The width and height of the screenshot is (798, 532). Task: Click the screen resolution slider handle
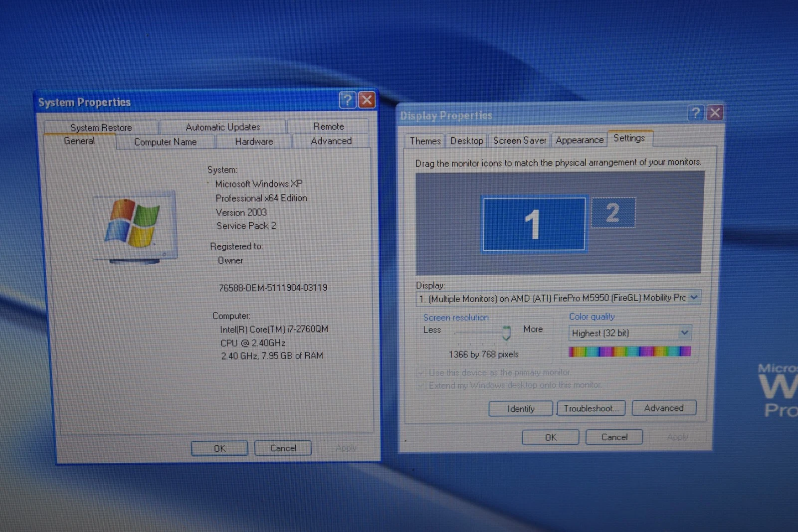point(506,333)
